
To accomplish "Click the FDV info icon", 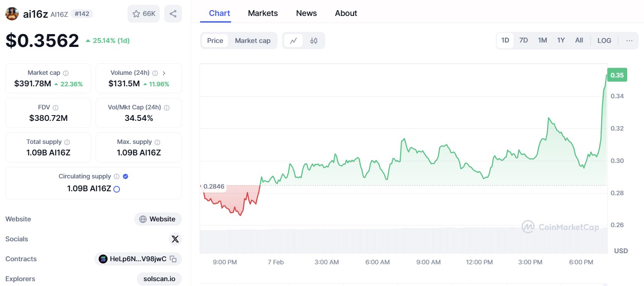I will coord(56,108).
